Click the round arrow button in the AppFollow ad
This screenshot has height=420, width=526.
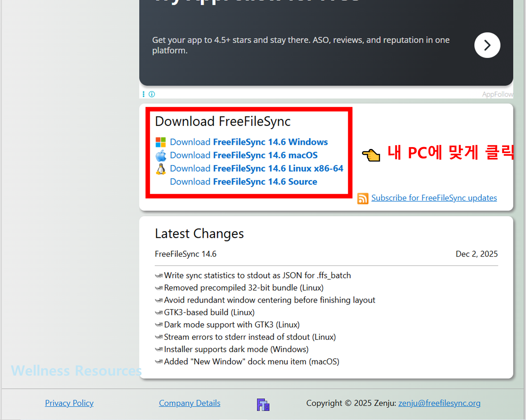[487, 45]
